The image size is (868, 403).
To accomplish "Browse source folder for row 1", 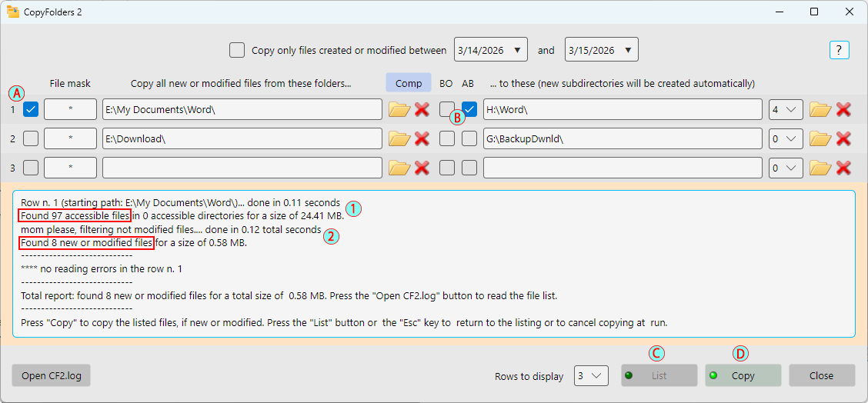I will (x=399, y=109).
